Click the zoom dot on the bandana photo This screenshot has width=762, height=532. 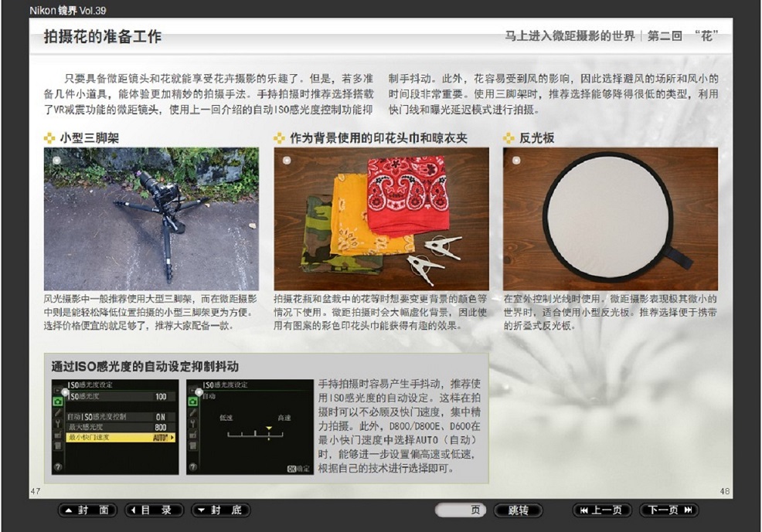point(286,161)
